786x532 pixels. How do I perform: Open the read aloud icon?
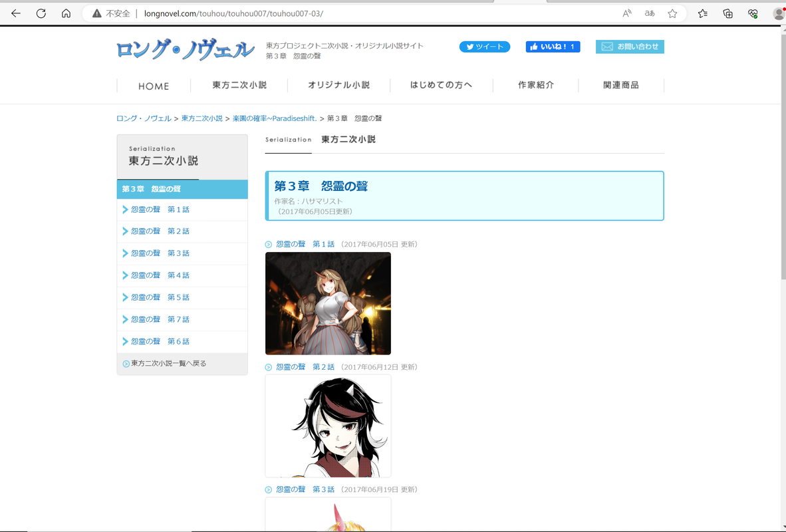pyautogui.click(x=626, y=13)
